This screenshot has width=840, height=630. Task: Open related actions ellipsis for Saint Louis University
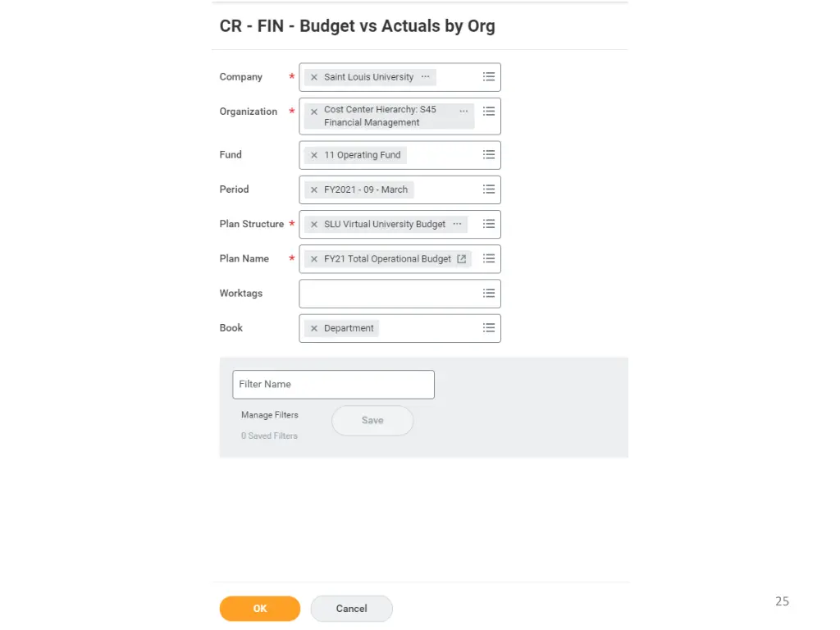tap(425, 76)
